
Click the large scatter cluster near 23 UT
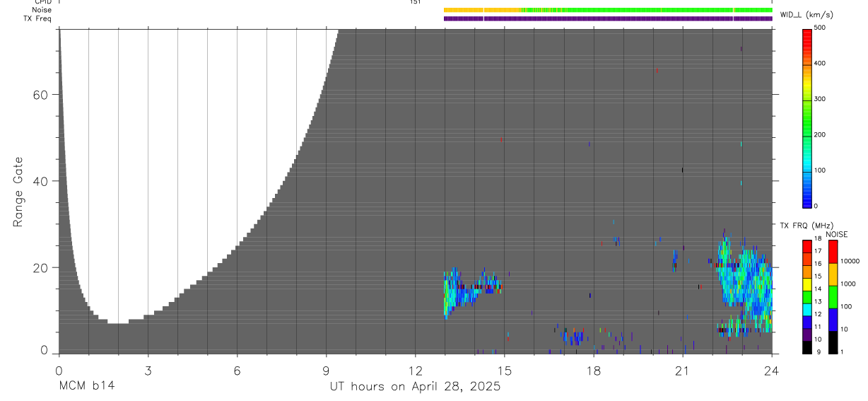click(744, 283)
